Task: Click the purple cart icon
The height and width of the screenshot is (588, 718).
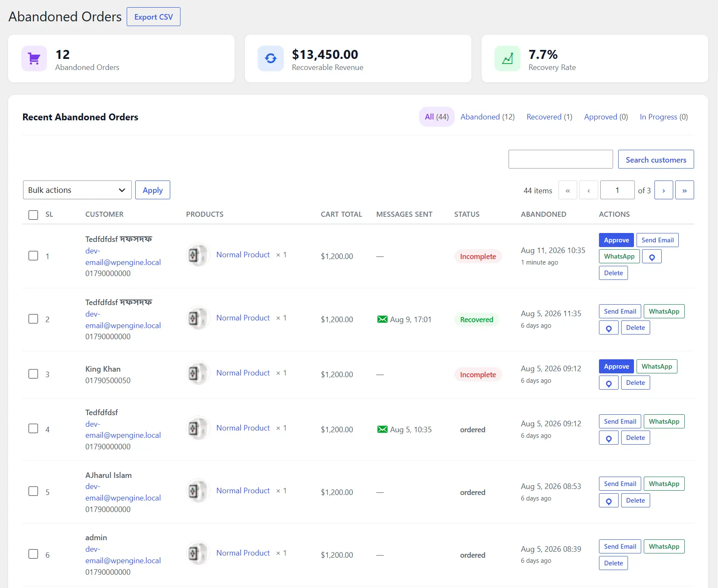Action: [34, 58]
